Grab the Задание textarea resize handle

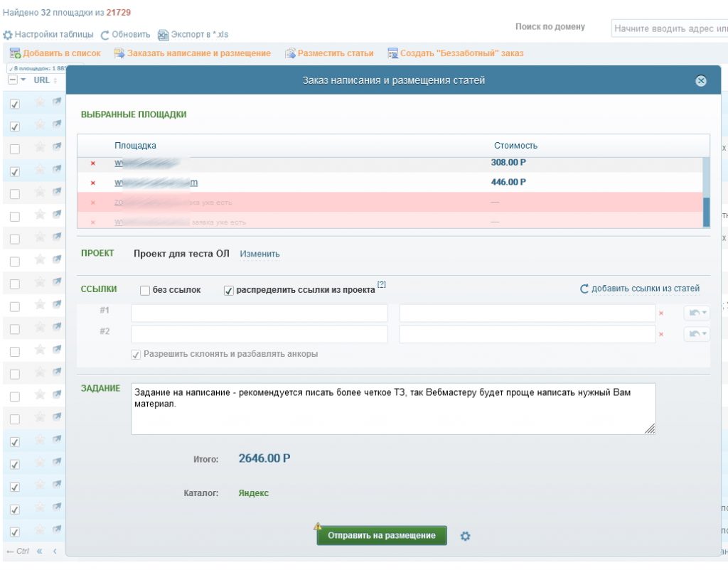(x=650, y=429)
